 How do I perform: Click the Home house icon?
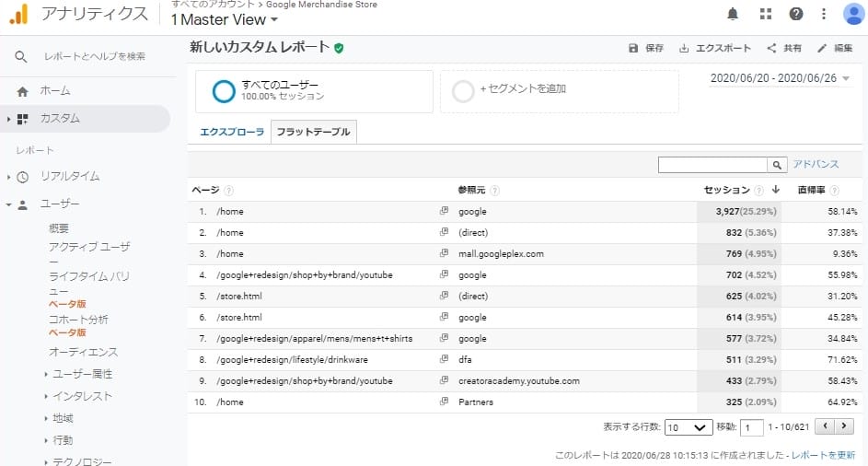(x=22, y=91)
